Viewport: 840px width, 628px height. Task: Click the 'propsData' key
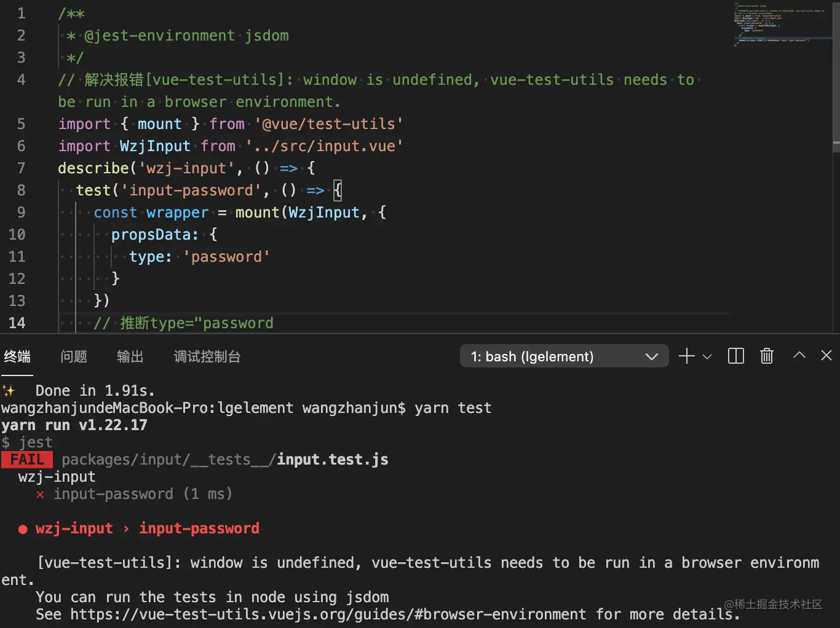coord(151,235)
